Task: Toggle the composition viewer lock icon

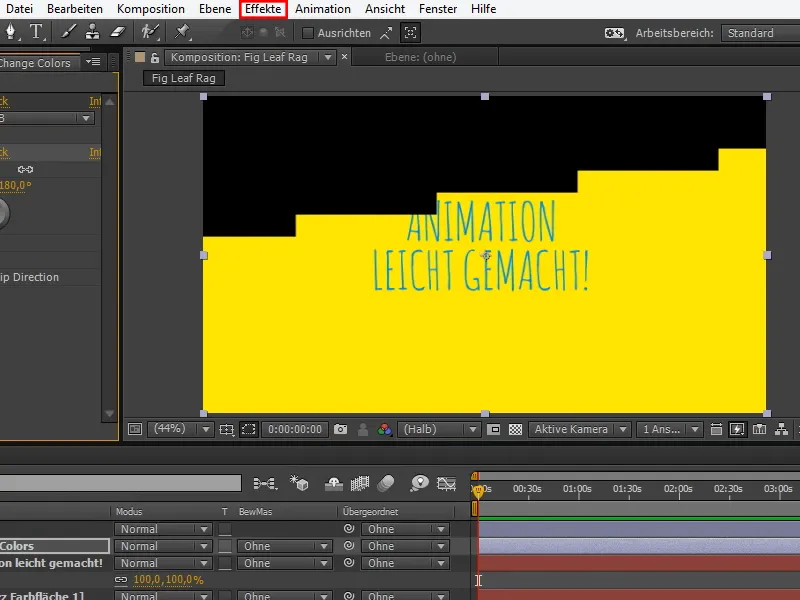Action: click(155, 58)
